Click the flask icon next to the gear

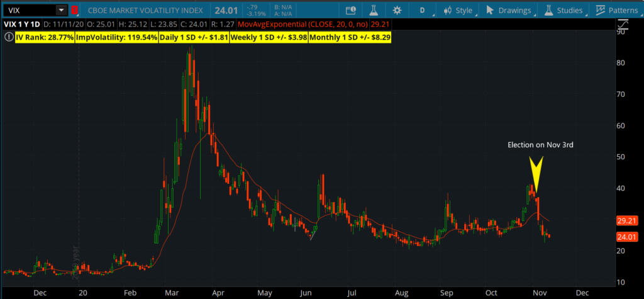(x=374, y=10)
